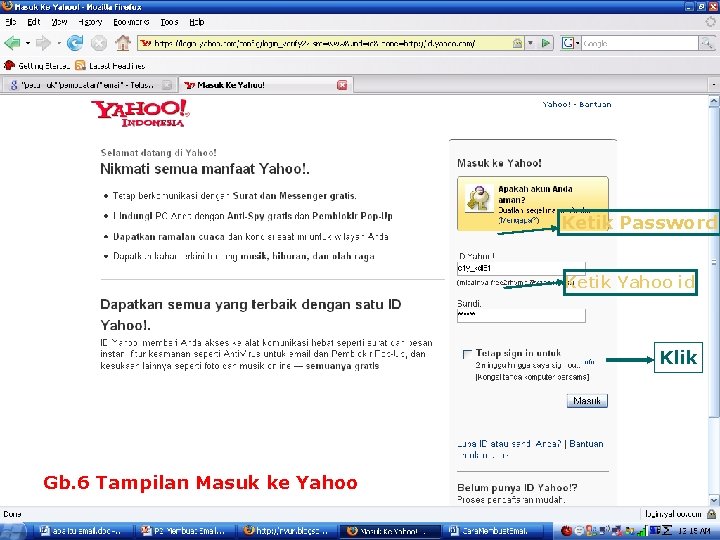Screen dimensions: 720x540
Task: Tick the Tetap sign in checkbox
Action: coord(467,354)
